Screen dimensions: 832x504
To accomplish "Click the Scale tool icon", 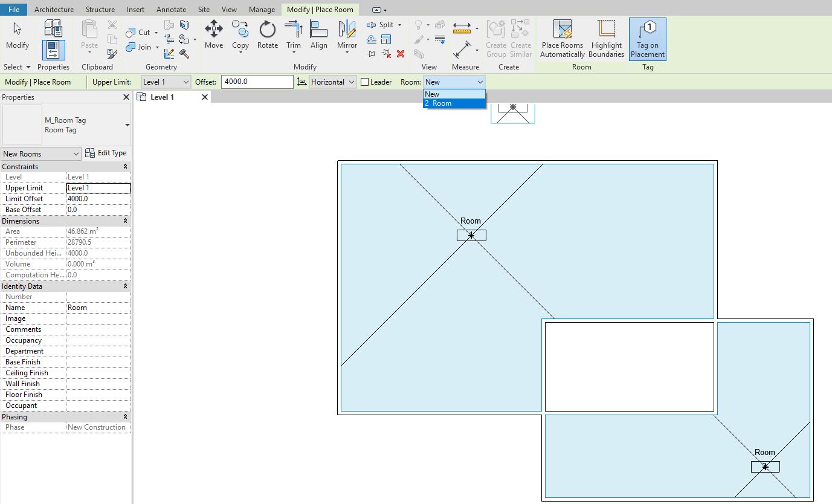I will 386,39.
